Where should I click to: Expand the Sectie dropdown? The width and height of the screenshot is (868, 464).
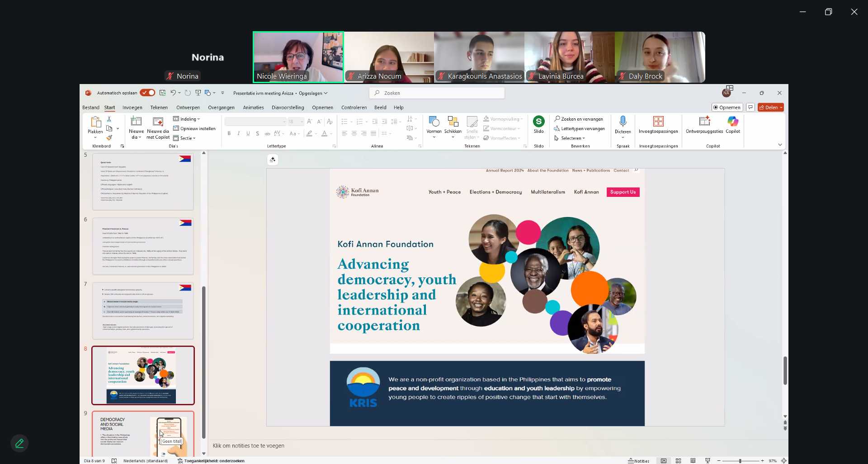coord(185,138)
